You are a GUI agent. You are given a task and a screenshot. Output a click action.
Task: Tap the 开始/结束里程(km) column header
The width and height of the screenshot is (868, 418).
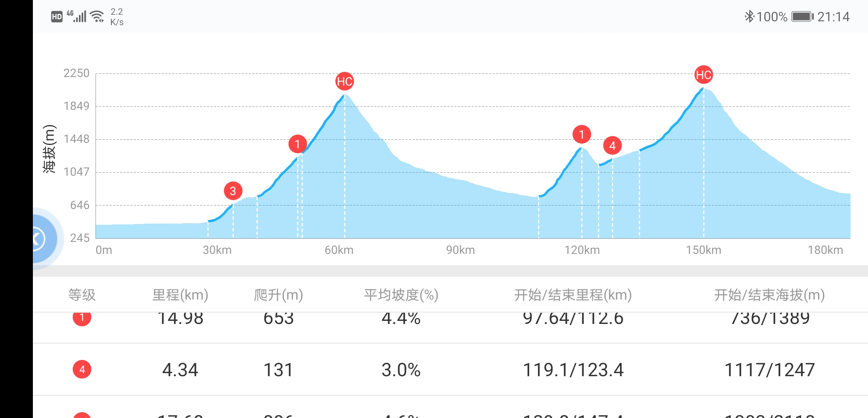click(x=573, y=295)
